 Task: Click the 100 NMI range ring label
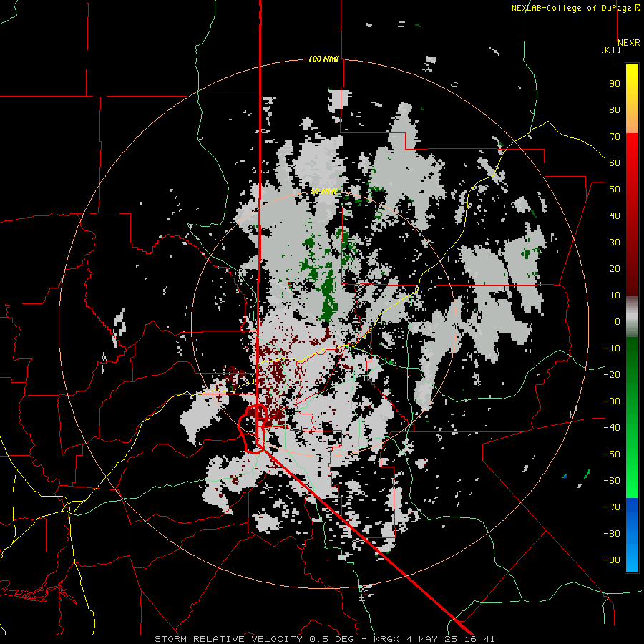point(323,59)
